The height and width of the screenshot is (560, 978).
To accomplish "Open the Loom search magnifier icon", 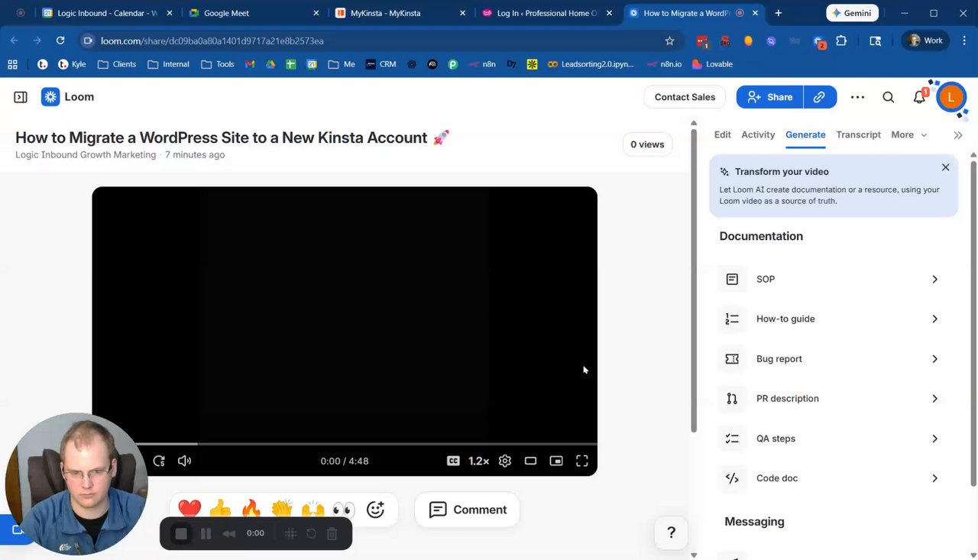I will [x=888, y=97].
